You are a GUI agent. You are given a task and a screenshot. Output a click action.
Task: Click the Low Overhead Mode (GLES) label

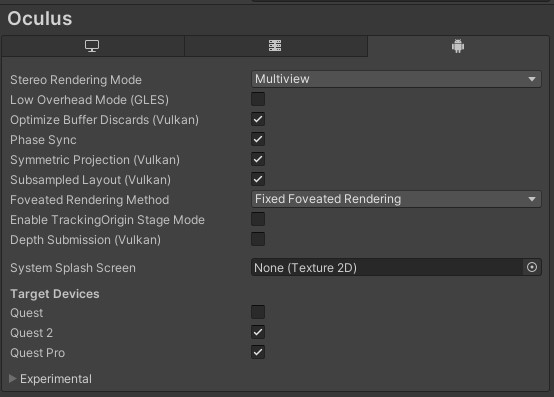(x=89, y=100)
